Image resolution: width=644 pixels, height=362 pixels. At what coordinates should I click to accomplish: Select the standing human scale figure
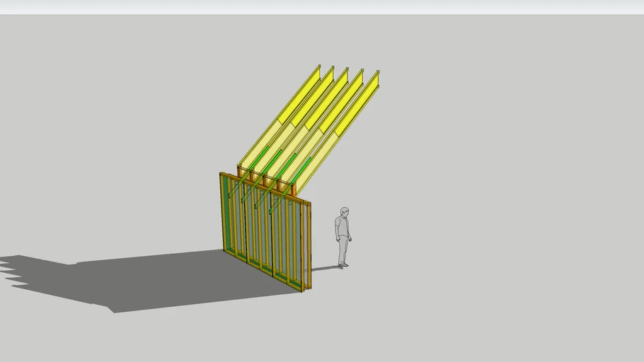click(x=343, y=238)
